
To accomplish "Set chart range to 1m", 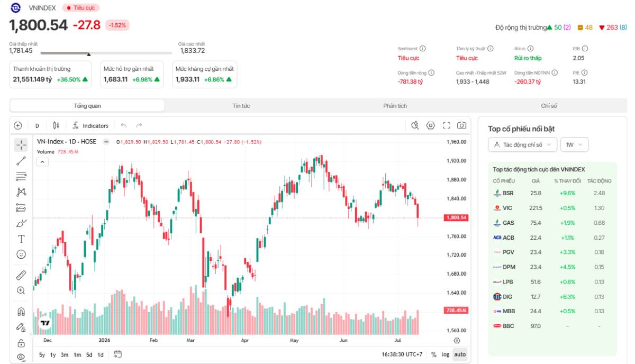I will [77, 354].
